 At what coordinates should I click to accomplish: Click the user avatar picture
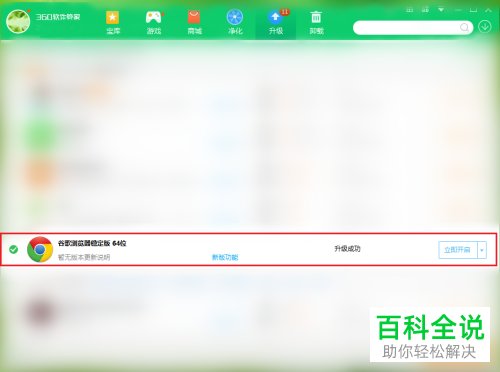pyautogui.click(x=18, y=22)
